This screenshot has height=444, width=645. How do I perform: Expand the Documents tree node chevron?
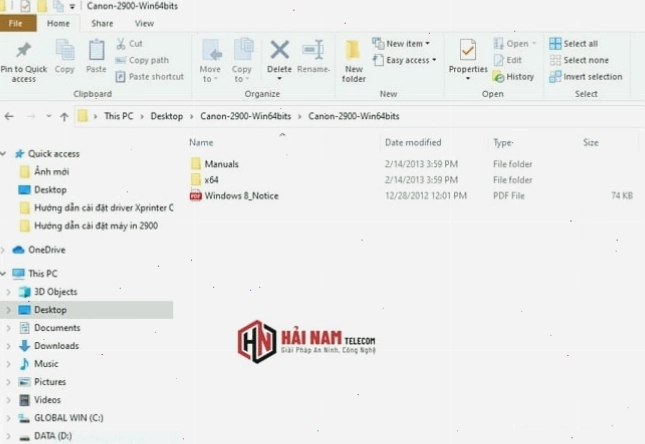(8, 328)
